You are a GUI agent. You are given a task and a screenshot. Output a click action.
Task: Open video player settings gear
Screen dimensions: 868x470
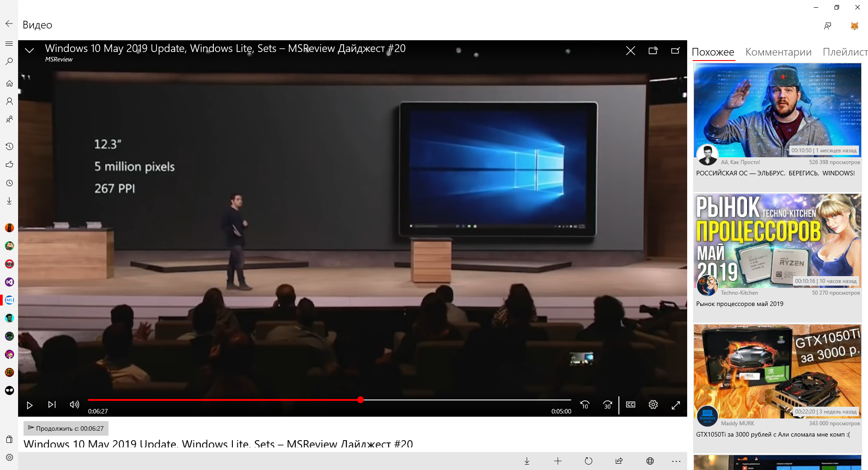click(653, 405)
